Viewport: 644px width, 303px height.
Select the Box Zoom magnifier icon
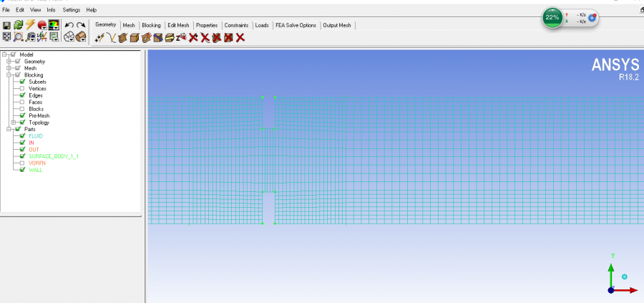click(18, 37)
